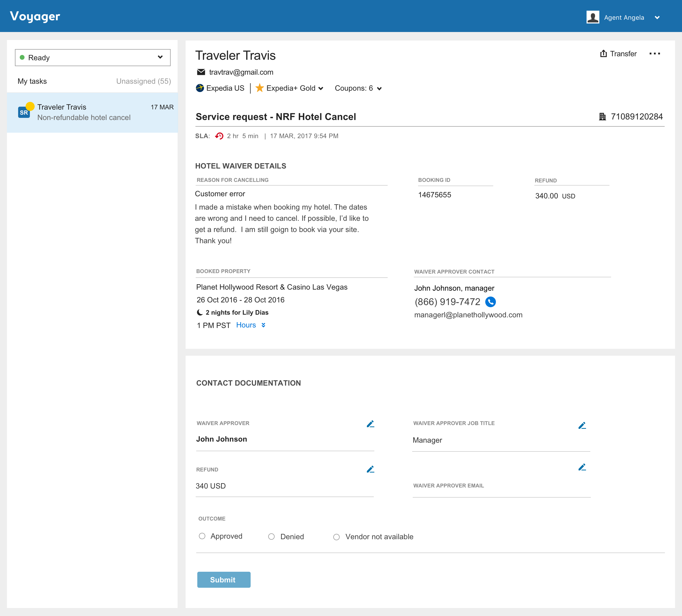Click the Transfer button
Screen dimensions: 682x616
618,54
